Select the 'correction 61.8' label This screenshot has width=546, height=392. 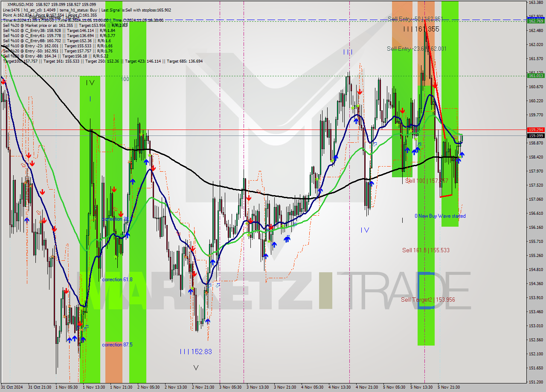tap(117, 280)
